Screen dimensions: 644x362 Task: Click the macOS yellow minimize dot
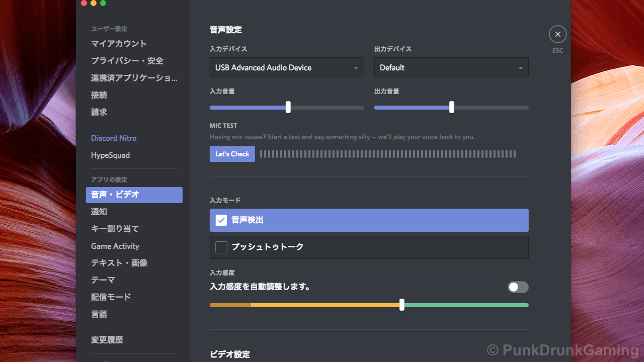click(94, 3)
